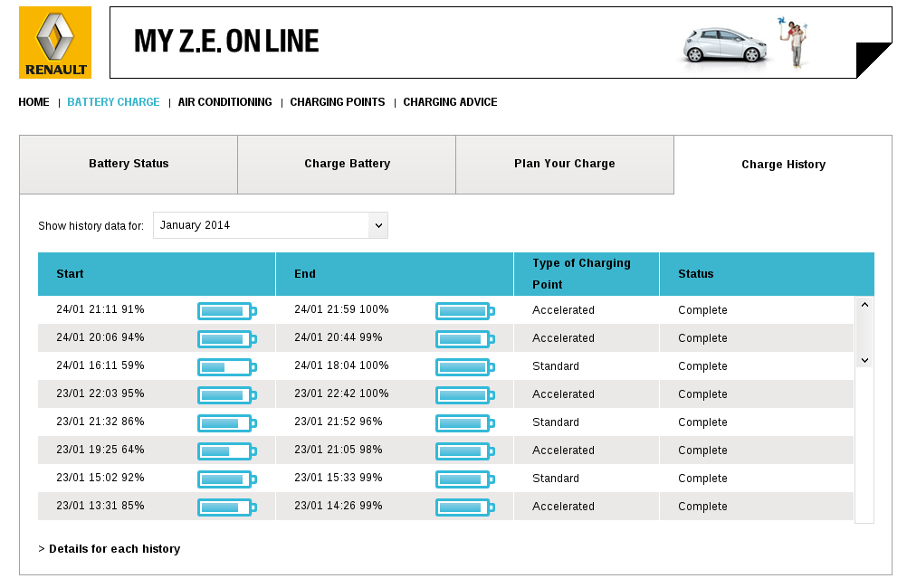The image size is (907, 588).
Task: Click Complete status in 23/01 13:31 row
Action: (x=702, y=506)
